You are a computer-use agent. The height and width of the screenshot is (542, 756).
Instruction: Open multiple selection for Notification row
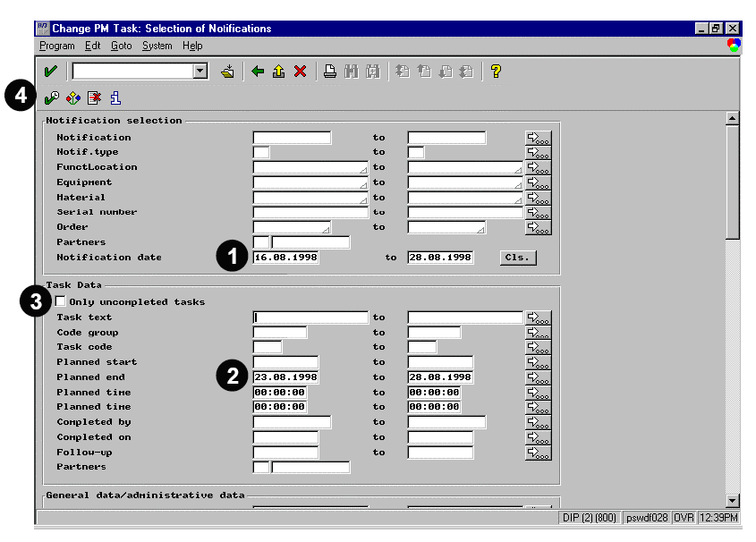point(538,138)
